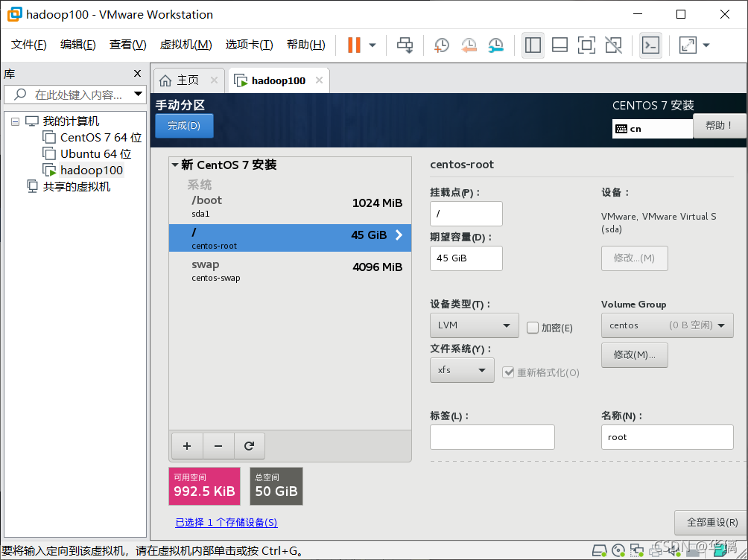
Task: Toggle the library sidebar panel
Action: pyautogui.click(x=533, y=45)
